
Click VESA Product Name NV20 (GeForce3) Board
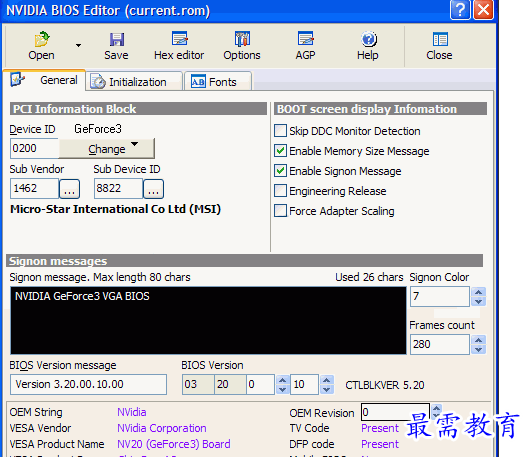point(174,444)
